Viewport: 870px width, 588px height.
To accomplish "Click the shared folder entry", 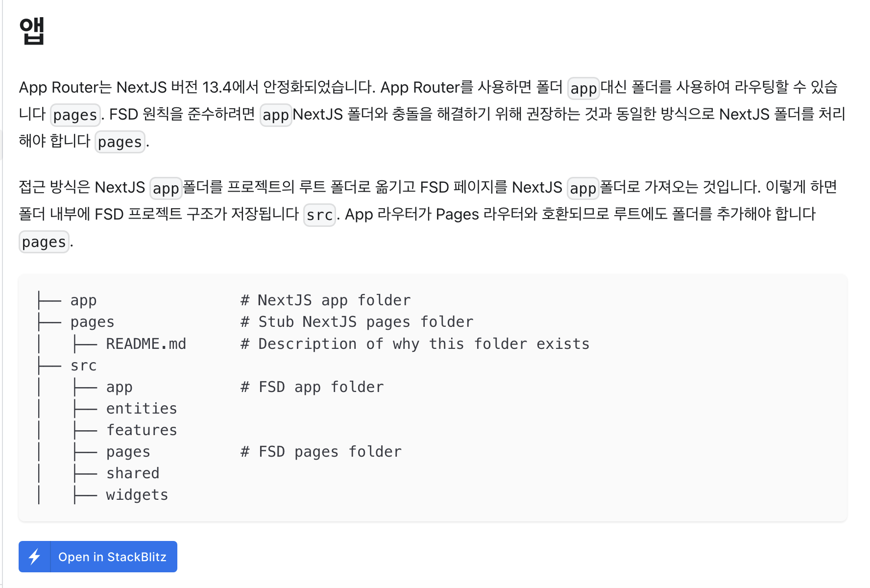I will (x=133, y=473).
